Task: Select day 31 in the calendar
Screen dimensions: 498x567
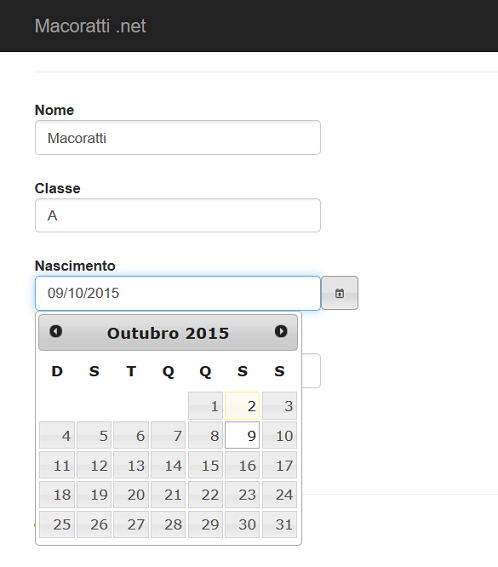Action: [x=280, y=524]
